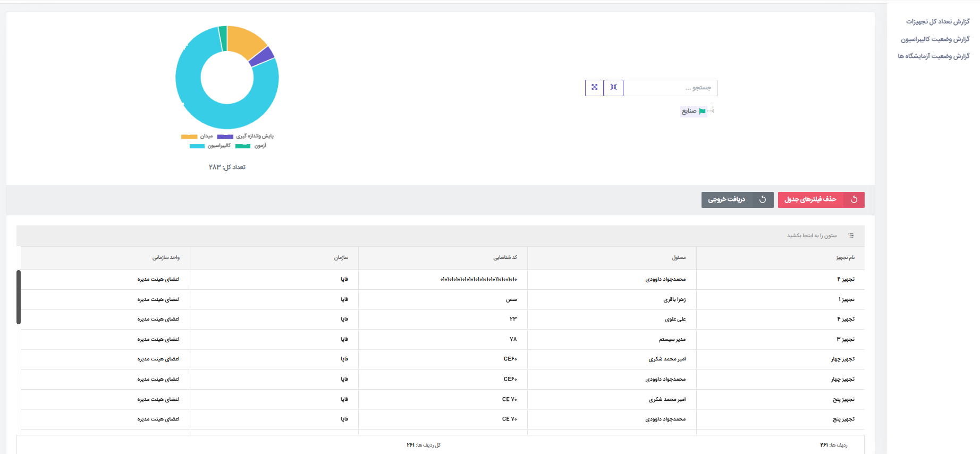
Task: Click the ردیف ها: ۲۶۱ footer count
Action: [x=834, y=445]
